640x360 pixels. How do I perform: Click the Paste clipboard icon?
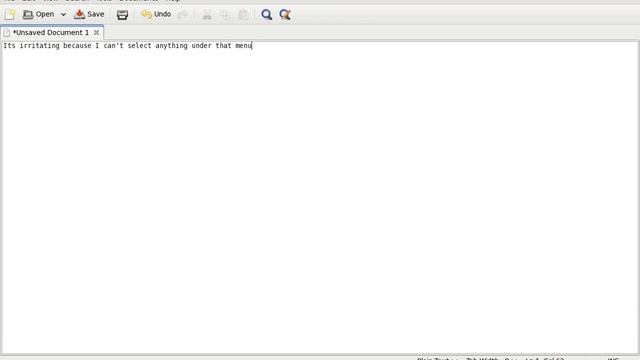243,15
